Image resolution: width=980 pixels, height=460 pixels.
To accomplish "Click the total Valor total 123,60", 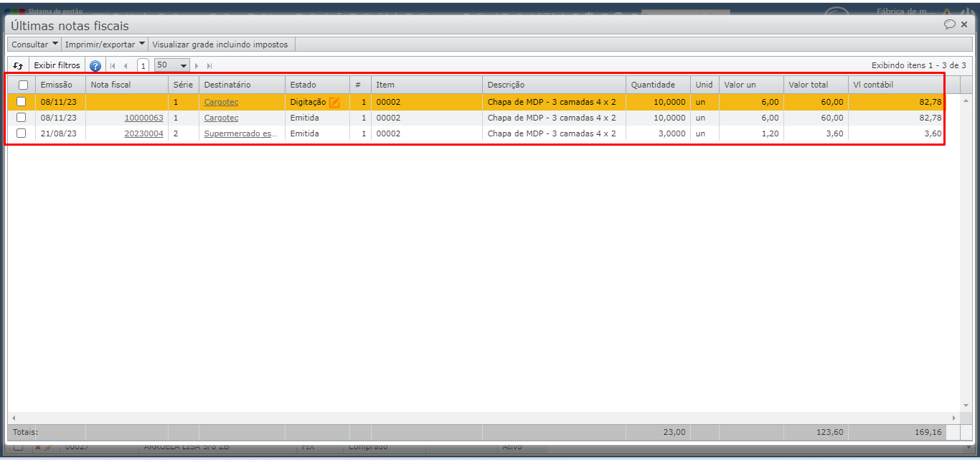I will coord(829,432).
